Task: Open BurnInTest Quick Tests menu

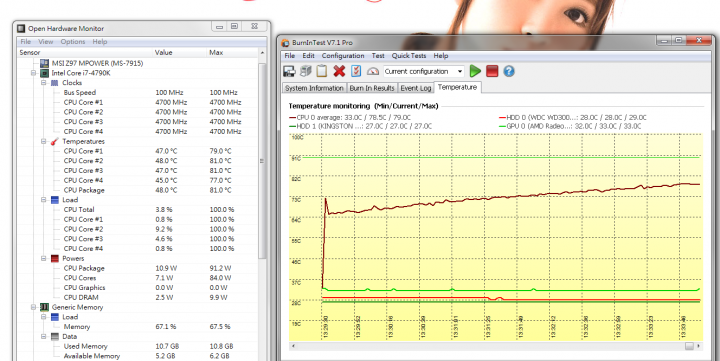Action: click(409, 56)
